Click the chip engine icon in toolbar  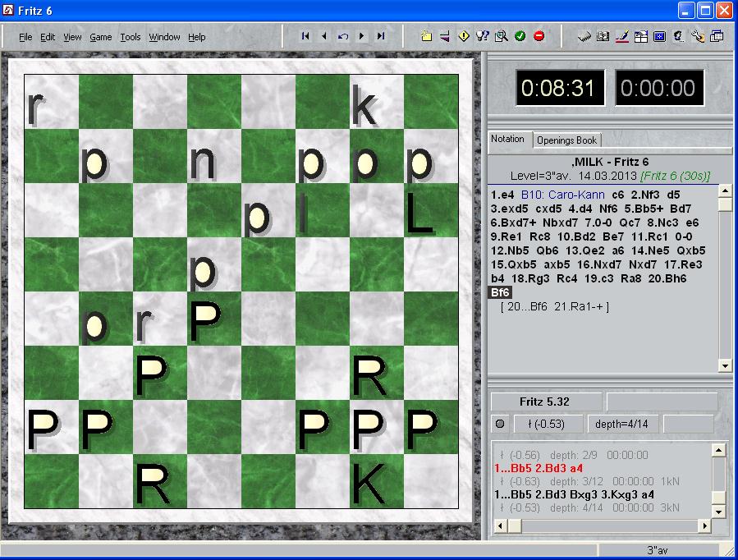click(x=584, y=36)
